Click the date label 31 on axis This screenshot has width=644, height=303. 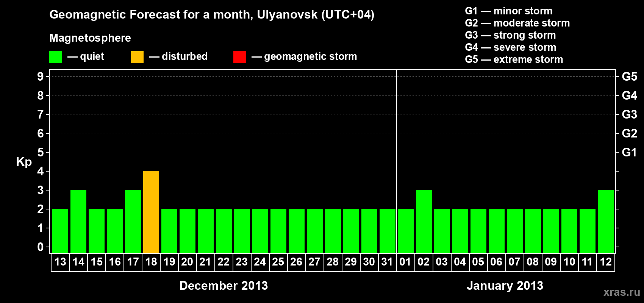click(387, 262)
